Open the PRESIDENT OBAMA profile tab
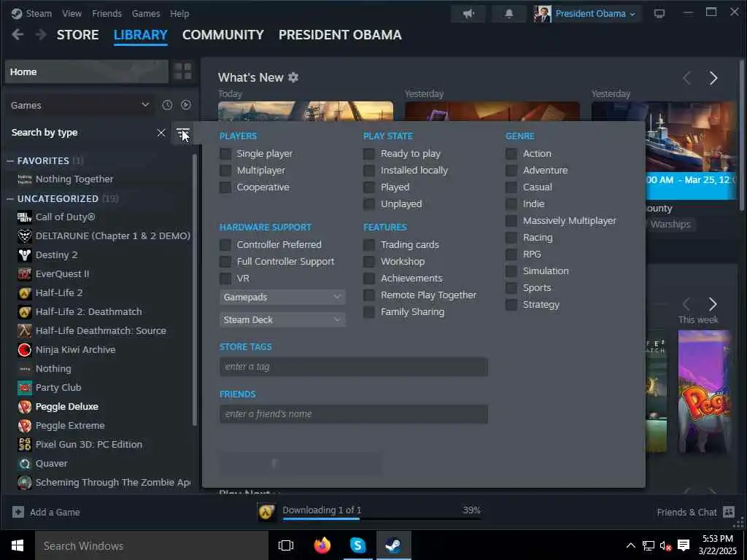This screenshot has width=747, height=560. coord(340,35)
